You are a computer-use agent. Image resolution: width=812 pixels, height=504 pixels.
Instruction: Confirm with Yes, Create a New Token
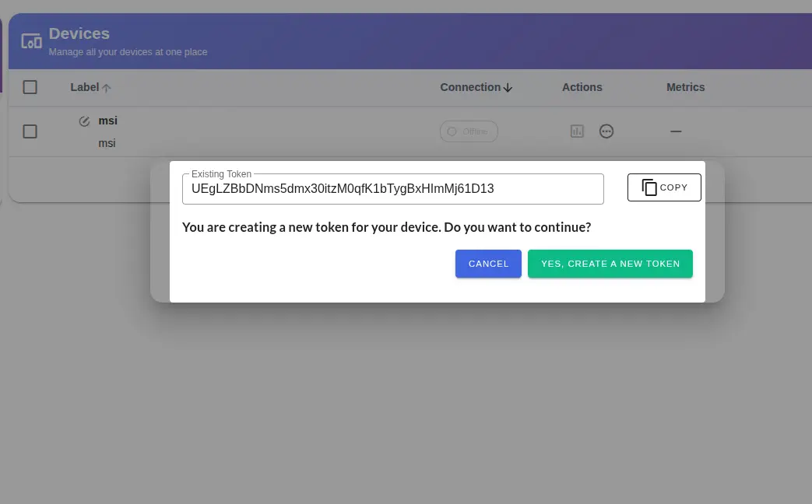(x=610, y=264)
